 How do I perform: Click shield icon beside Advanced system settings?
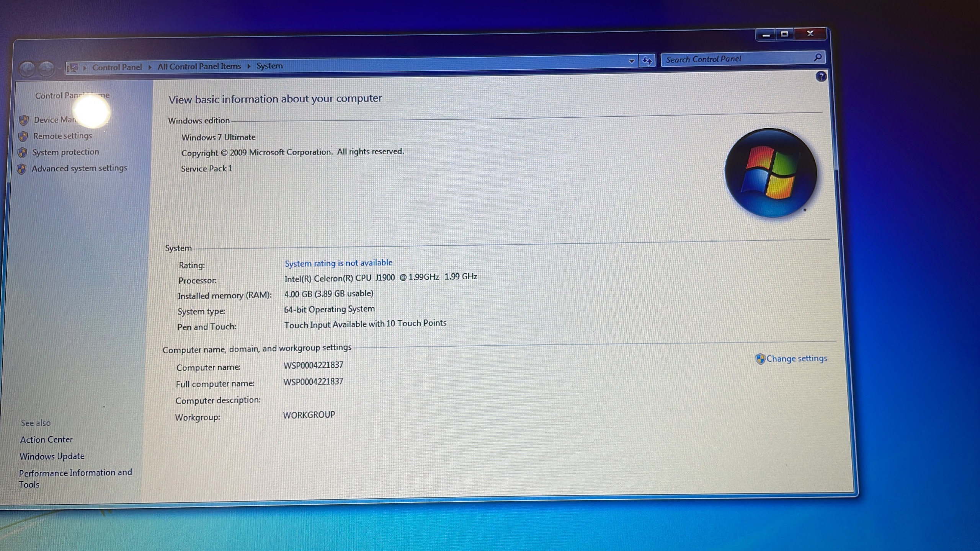point(22,169)
